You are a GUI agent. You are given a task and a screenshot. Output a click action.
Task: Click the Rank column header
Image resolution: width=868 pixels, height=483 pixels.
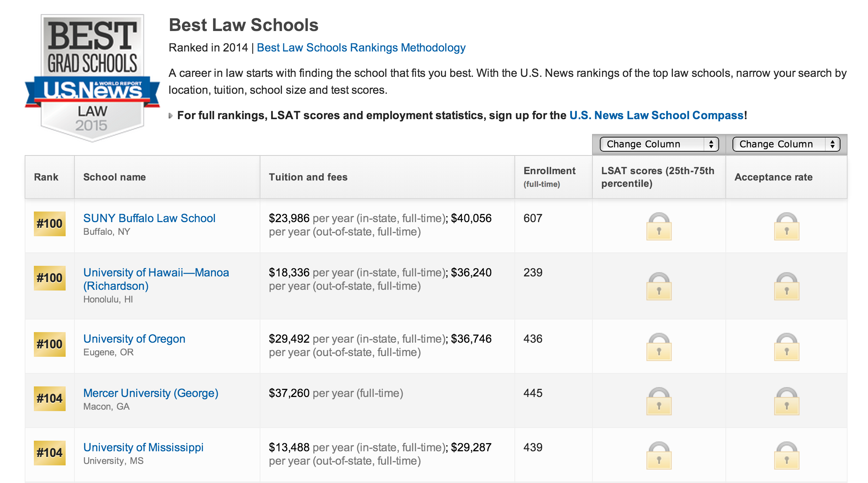[50, 177]
